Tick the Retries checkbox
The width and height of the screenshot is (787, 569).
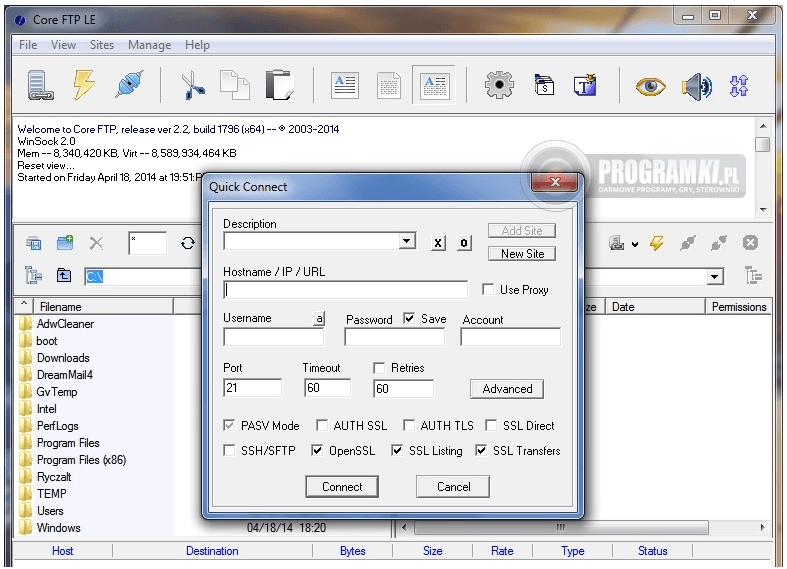point(379,368)
